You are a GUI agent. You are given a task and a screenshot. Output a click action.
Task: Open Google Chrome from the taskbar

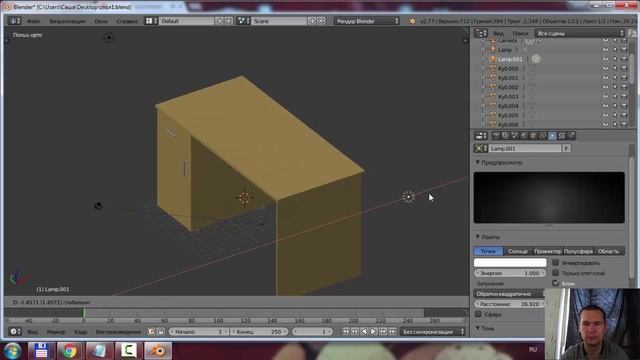69,351
